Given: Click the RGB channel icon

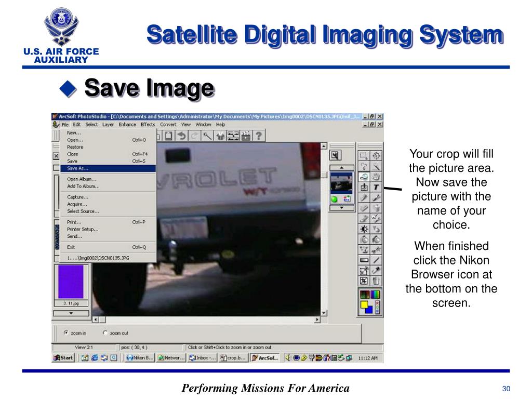Looking at the screenshot, I should (377, 307).
